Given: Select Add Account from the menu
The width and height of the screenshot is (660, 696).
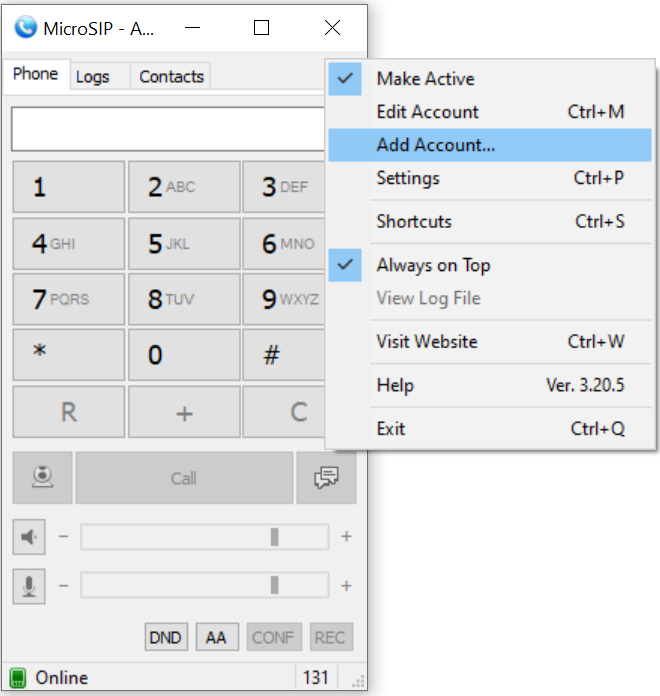Looking at the screenshot, I should pos(435,145).
